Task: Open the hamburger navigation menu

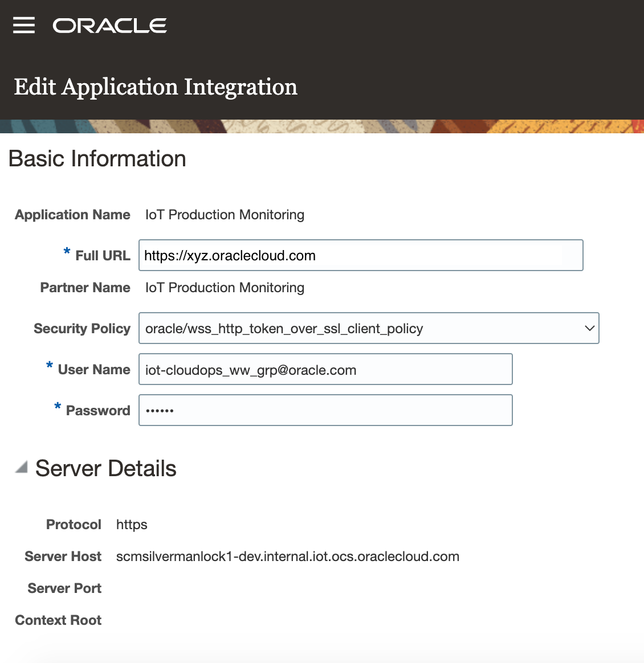Action: pos(24,25)
